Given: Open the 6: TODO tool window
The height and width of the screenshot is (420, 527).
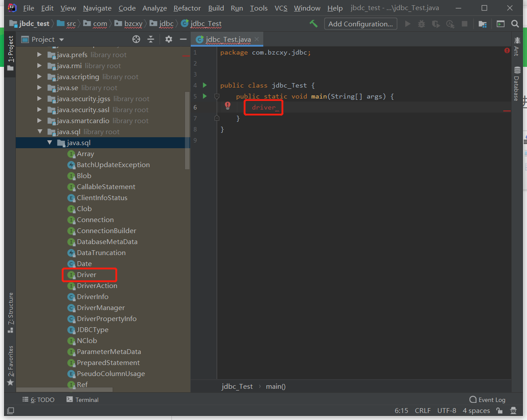Looking at the screenshot, I should pos(38,399).
